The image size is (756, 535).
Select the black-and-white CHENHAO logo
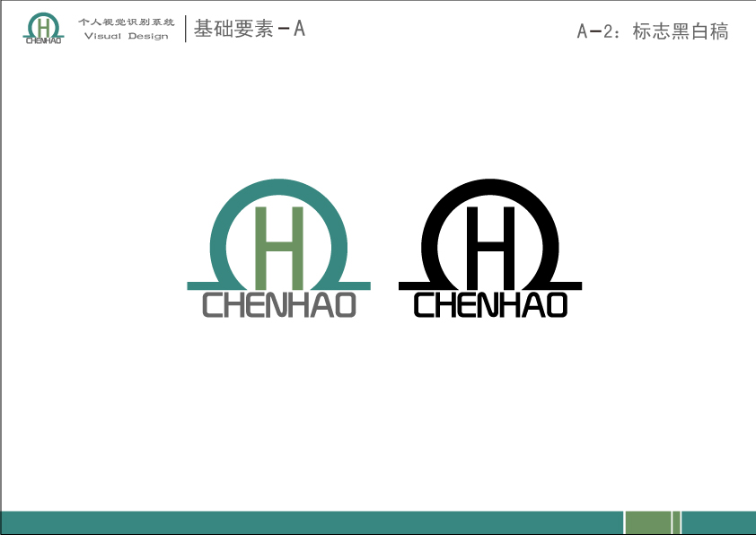click(490, 249)
